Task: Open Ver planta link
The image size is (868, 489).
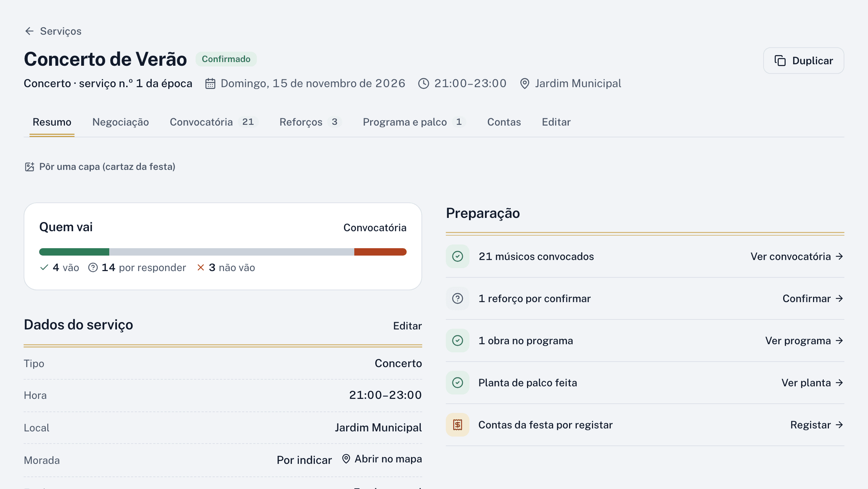Action: pyautogui.click(x=813, y=383)
